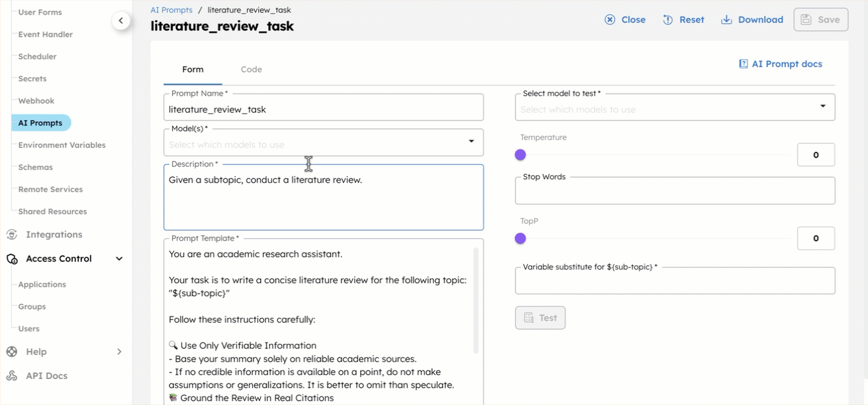Open Shared Resources in sidebar

click(53, 212)
